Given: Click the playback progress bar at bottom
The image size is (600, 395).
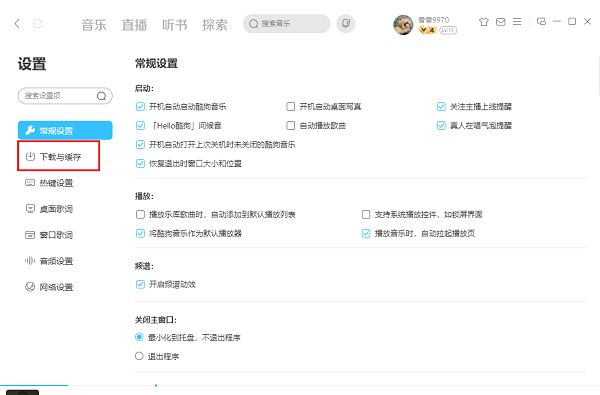Looking at the screenshot, I should (x=300, y=385).
